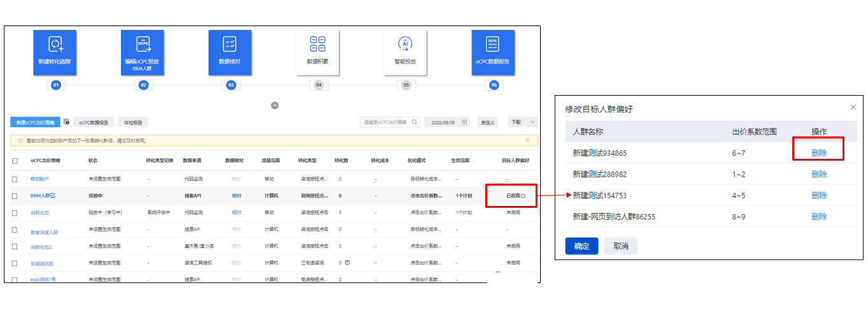Delete the 新建测试934865 audience

point(819,153)
